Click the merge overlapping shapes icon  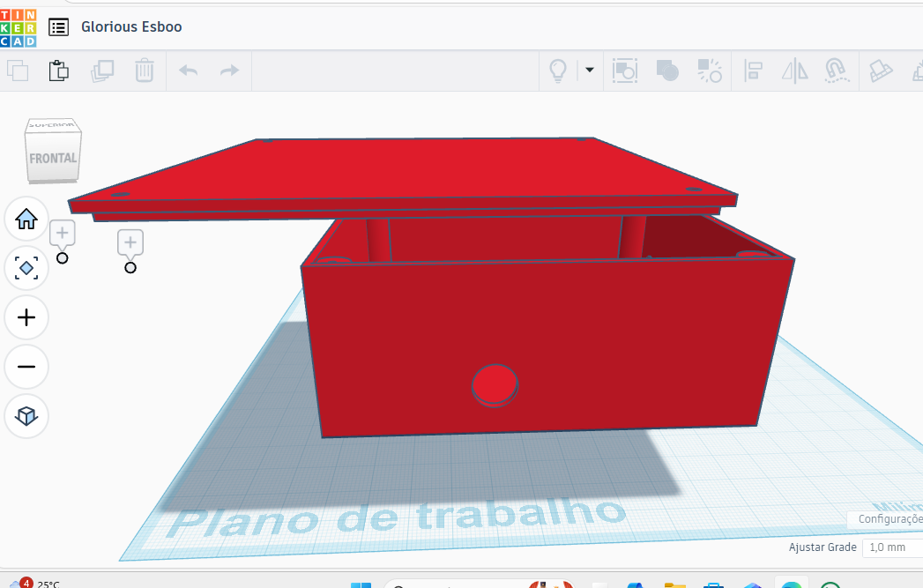coord(667,71)
